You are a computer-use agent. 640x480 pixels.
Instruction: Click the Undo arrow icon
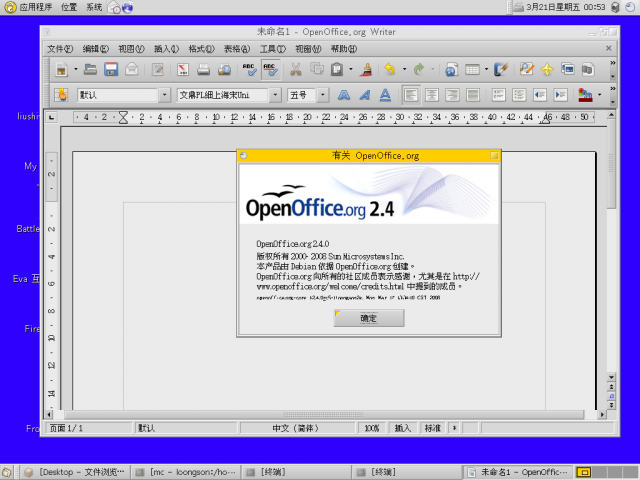(x=390, y=69)
